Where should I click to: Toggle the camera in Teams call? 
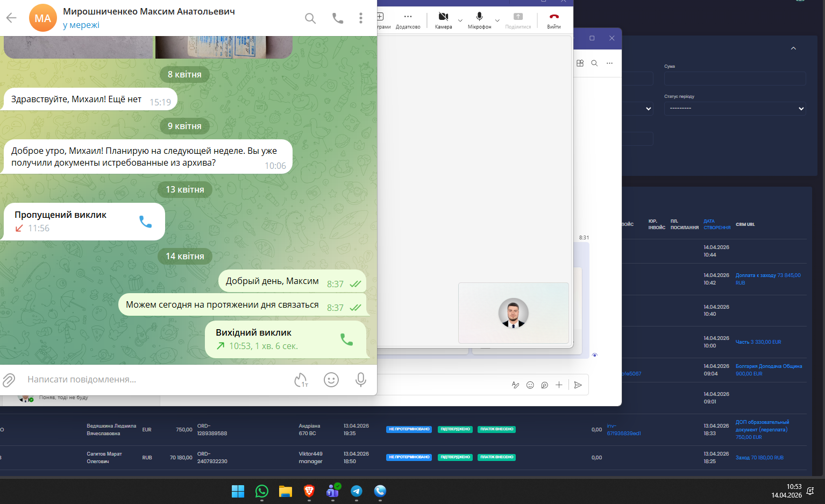443,20
